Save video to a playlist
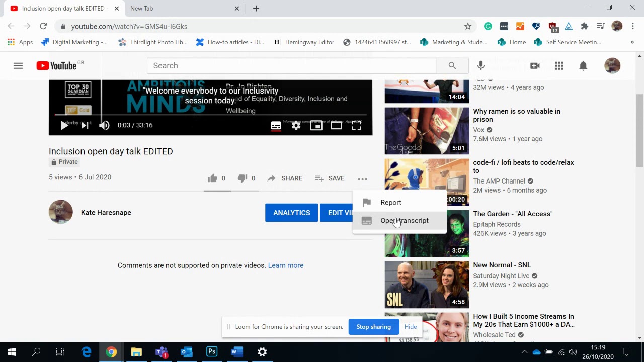The height and width of the screenshot is (362, 644). (x=330, y=178)
